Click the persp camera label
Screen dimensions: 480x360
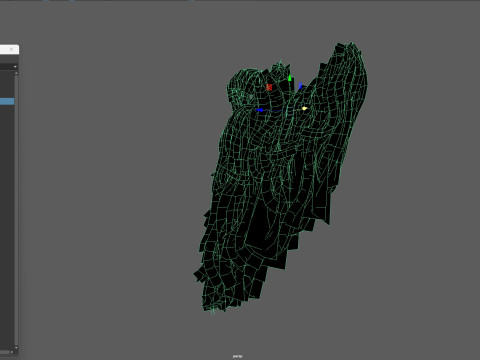(x=237, y=356)
